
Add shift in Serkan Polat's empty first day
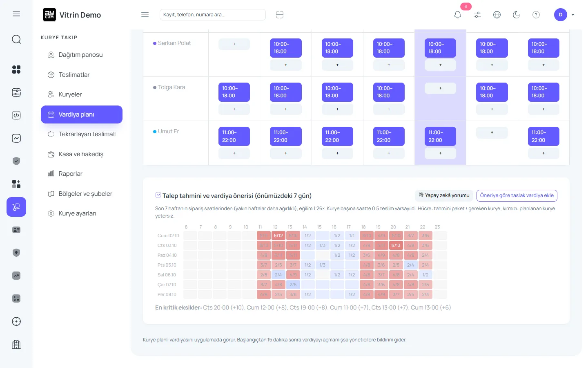click(x=234, y=44)
